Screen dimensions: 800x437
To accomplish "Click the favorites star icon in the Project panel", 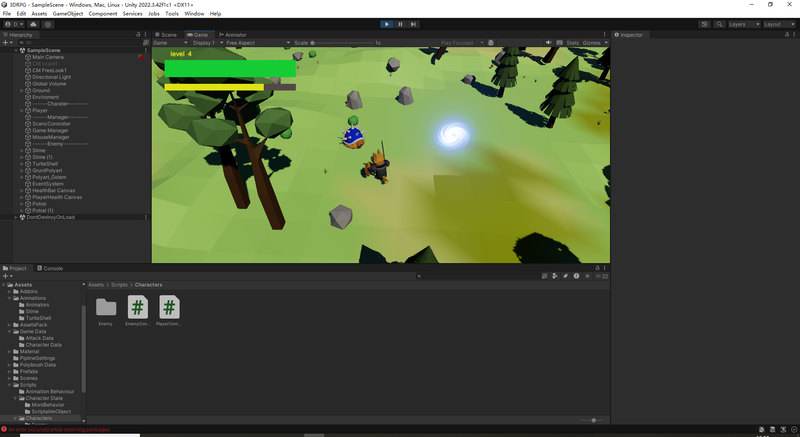I will (587, 276).
